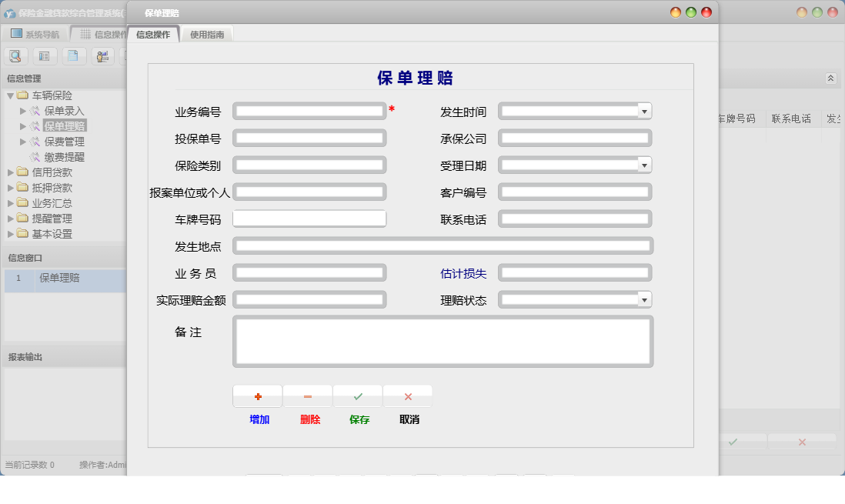Click the green checkmark icon above 保存
Screen dimensions: 845x504
[x=357, y=396]
